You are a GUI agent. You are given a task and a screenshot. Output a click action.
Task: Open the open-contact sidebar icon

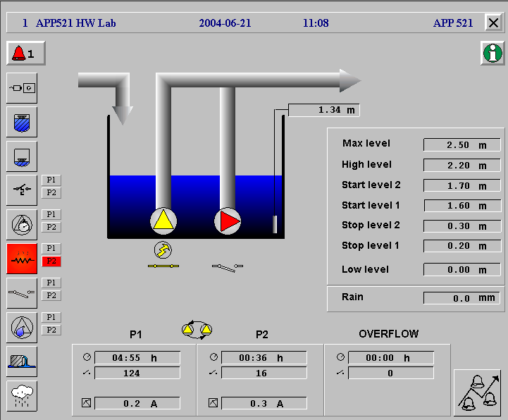point(22,293)
